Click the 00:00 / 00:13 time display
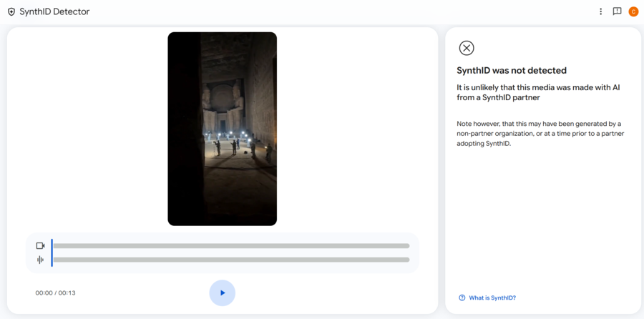Viewport: 644px width, 319px height. point(55,293)
